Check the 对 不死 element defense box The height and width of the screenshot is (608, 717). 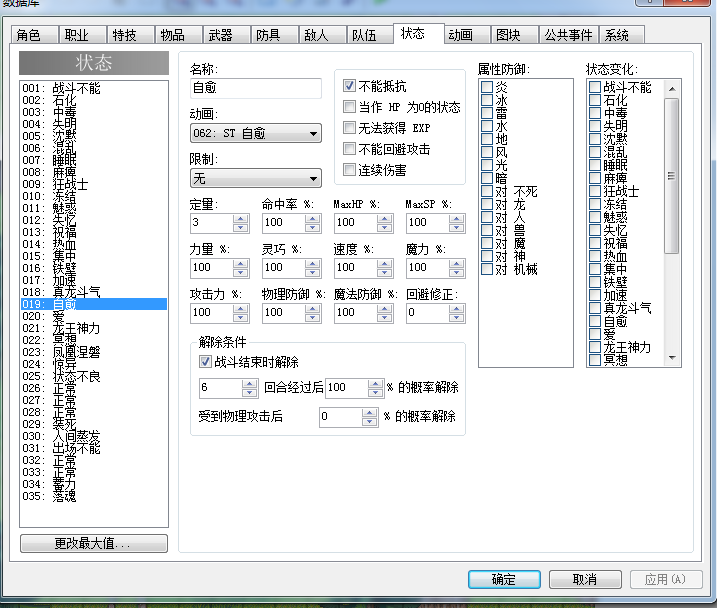tap(487, 191)
